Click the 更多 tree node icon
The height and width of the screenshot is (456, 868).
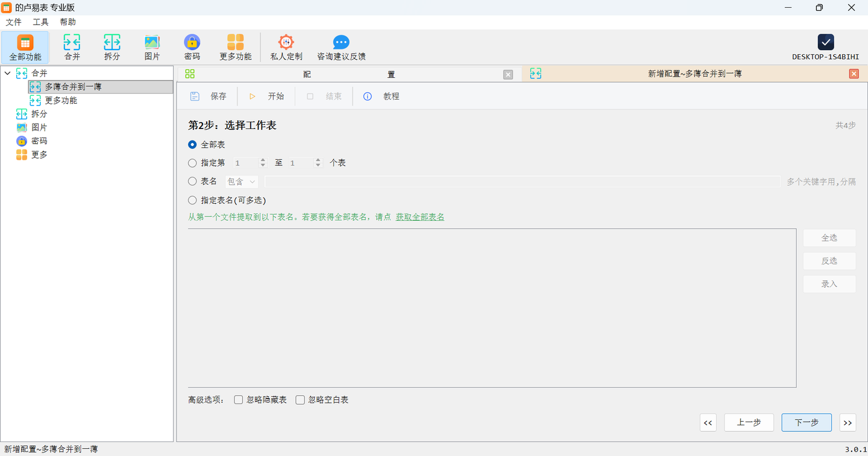[x=22, y=154]
